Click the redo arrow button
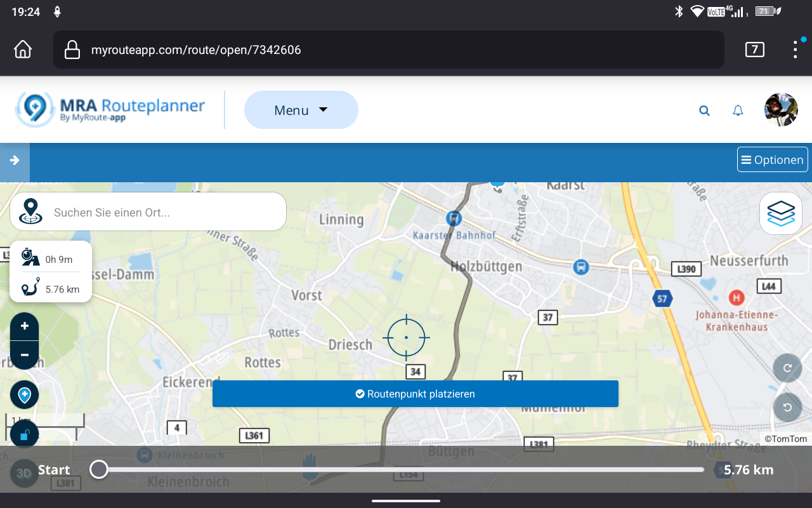Screen dimensions: 812x508 coord(787,368)
